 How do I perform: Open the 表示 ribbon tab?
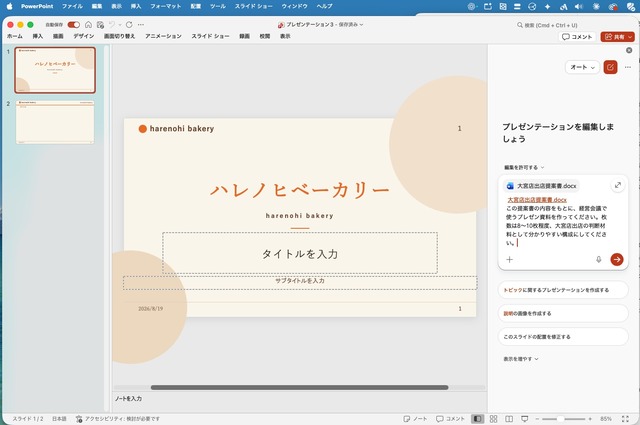click(x=285, y=36)
